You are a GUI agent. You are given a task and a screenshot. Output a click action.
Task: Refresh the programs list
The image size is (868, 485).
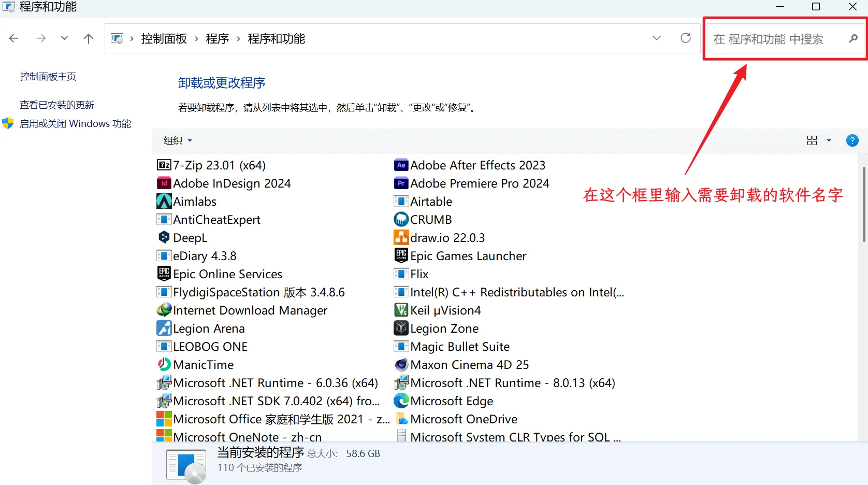click(x=686, y=38)
